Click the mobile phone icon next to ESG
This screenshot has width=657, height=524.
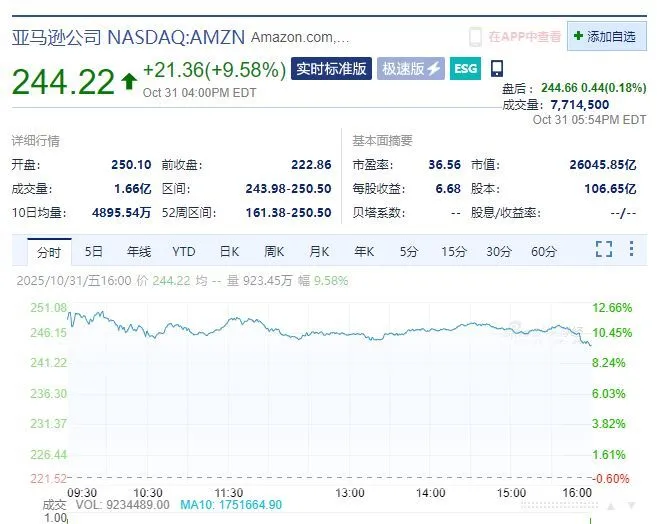pyautogui.click(x=497, y=69)
